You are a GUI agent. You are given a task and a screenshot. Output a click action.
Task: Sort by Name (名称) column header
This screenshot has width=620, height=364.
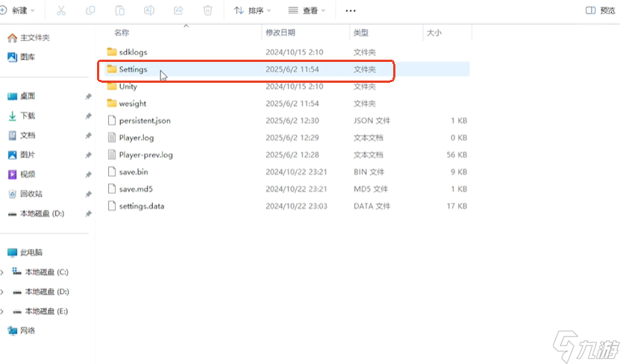(122, 33)
